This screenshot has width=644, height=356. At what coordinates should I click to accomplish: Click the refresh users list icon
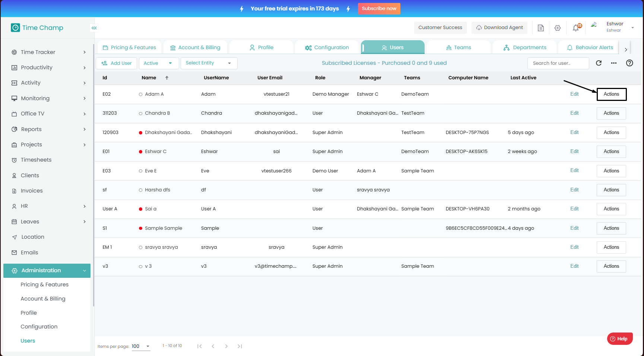tap(599, 63)
